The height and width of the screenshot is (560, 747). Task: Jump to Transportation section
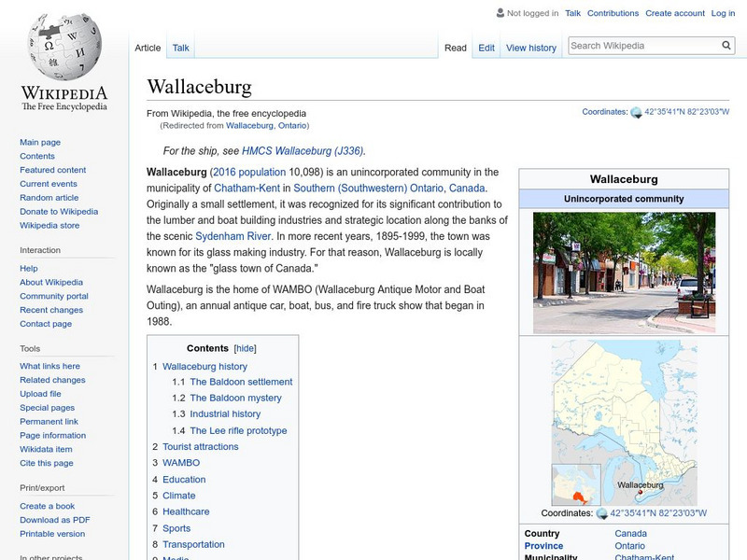(x=193, y=544)
